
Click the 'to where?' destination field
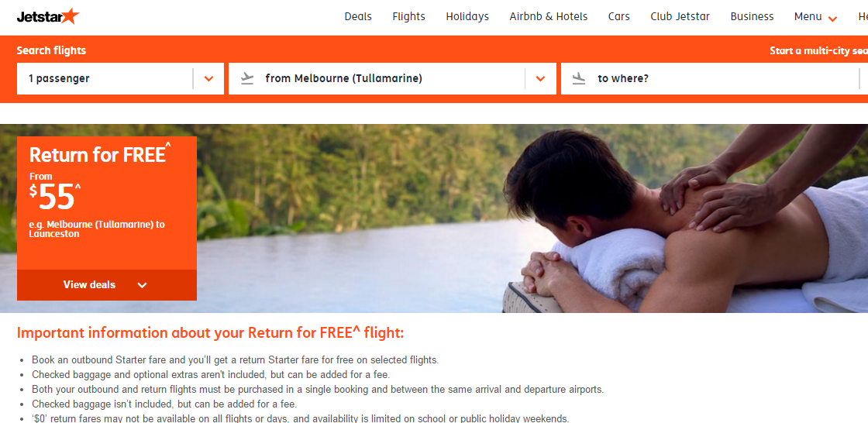coord(714,78)
